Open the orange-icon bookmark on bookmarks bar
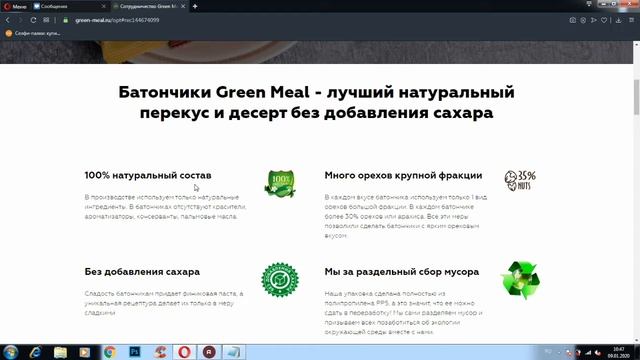 click(x=33, y=33)
